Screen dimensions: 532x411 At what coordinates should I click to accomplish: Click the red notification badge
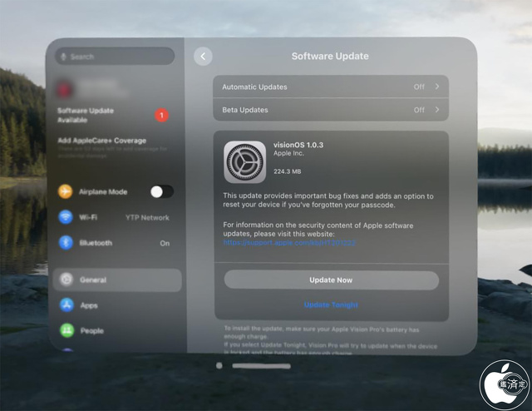click(162, 116)
